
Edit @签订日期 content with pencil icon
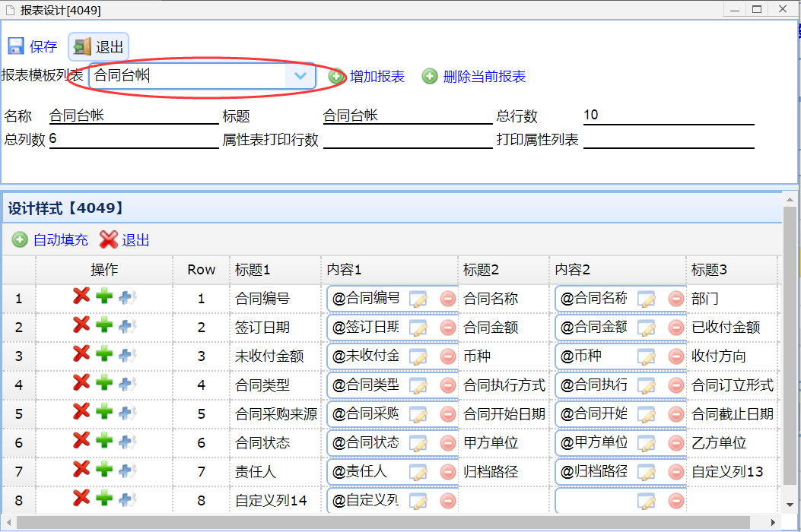point(418,328)
